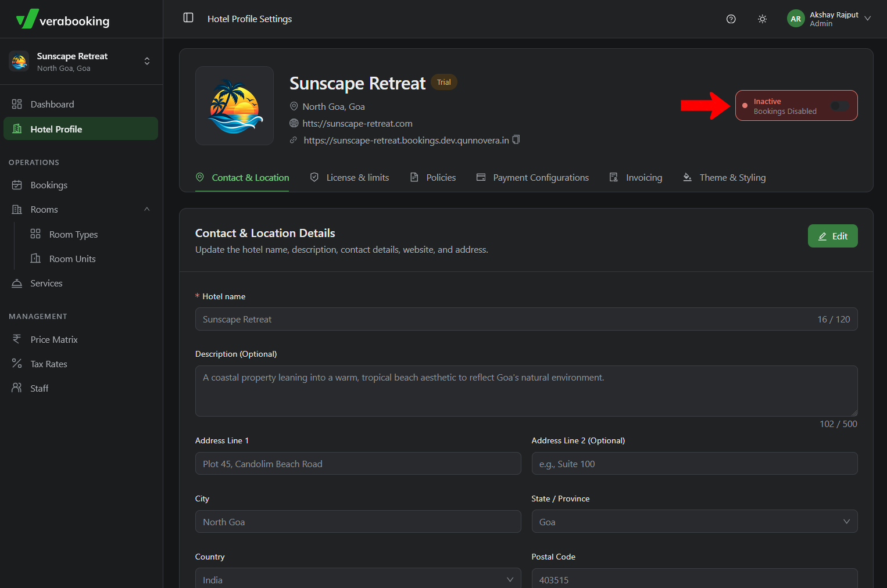Click the North Goa, Goa location text in header

[334, 106]
